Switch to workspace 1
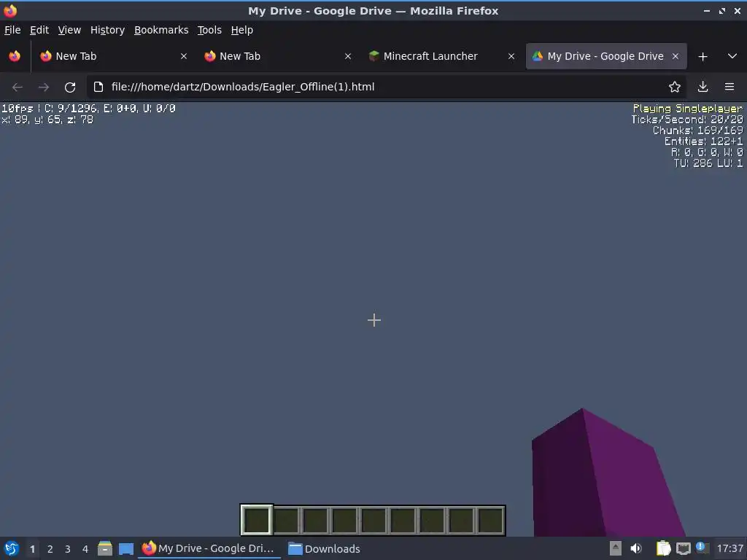The height and width of the screenshot is (560, 747). (x=32, y=549)
